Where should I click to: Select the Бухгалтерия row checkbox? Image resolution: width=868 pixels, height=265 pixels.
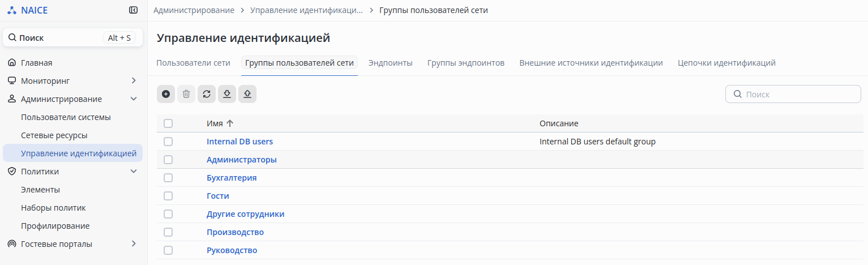pyautogui.click(x=168, y=178)
